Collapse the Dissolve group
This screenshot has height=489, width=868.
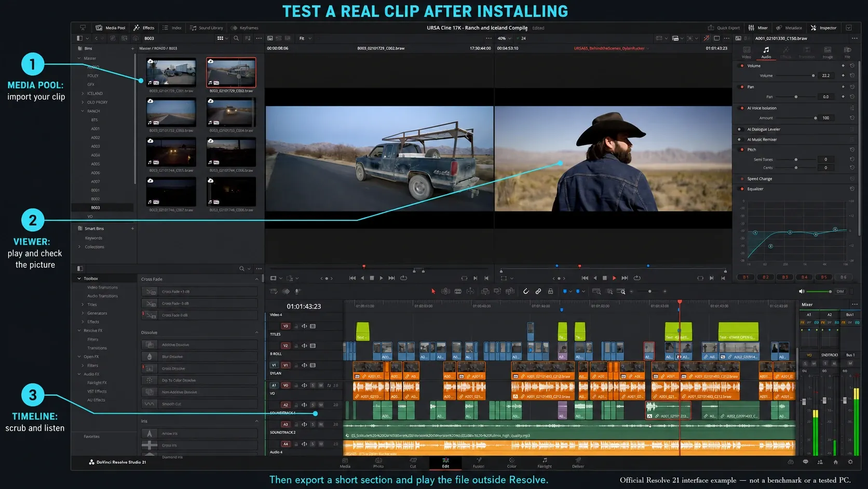[256, 333]
